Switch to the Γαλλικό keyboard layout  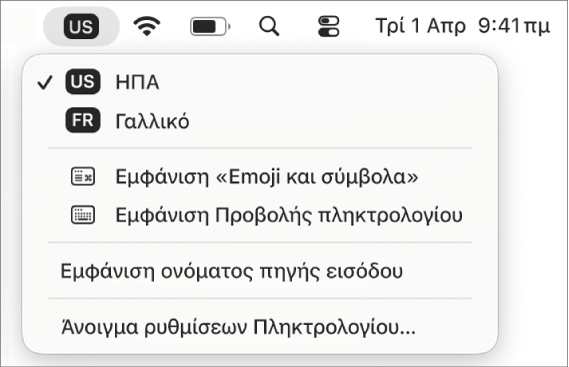tap(260, 121)
